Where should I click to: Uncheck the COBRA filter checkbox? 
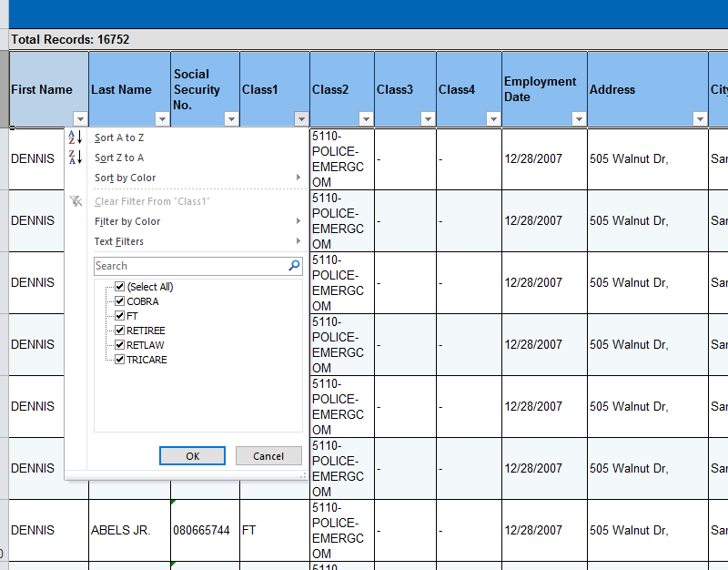[x=120, y=301]
